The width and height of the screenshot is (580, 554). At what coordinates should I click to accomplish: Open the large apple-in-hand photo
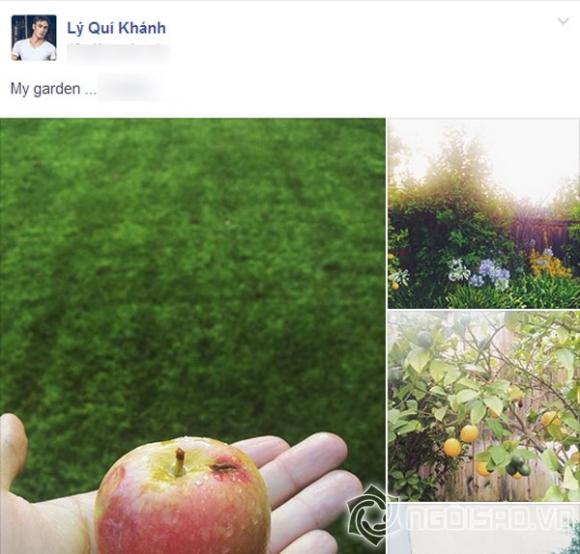pos(192,336)
